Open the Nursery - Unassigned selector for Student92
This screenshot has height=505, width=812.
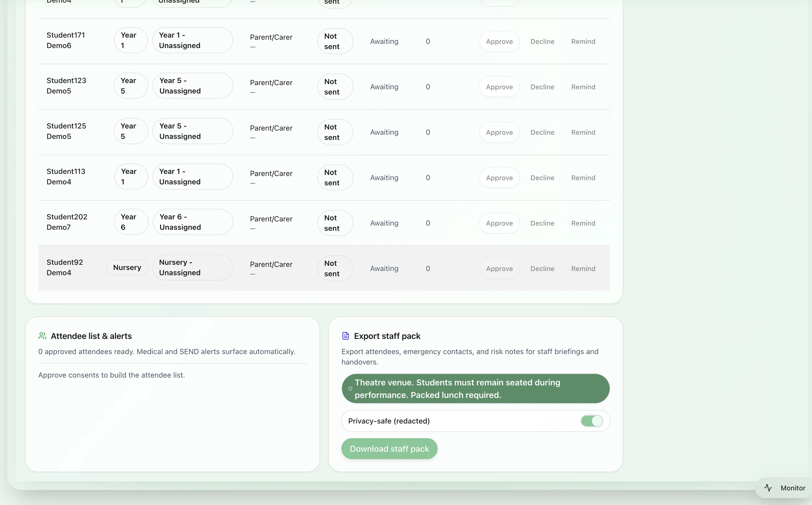coord(193,267)
